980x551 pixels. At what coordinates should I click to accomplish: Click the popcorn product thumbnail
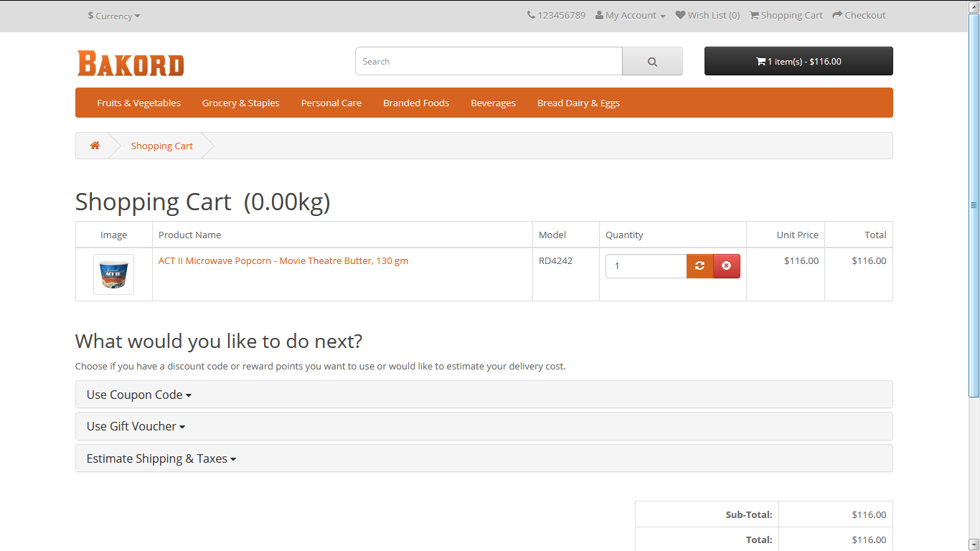(113, 274)
